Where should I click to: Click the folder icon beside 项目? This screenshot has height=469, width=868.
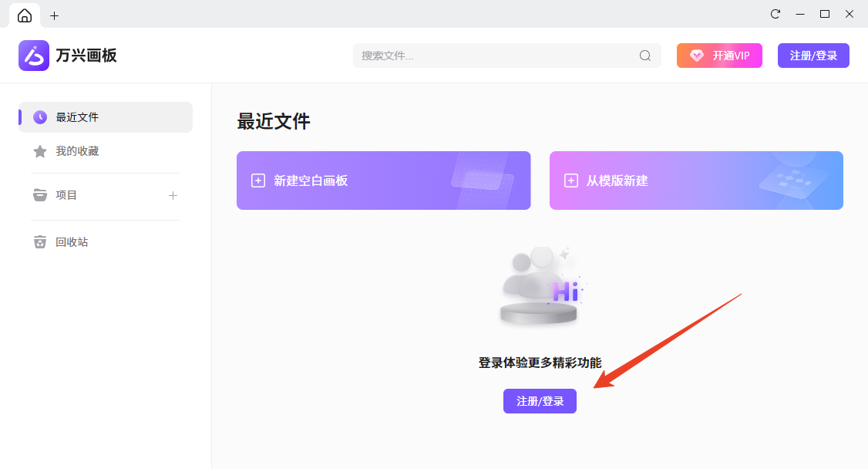[x=40, y=195]
